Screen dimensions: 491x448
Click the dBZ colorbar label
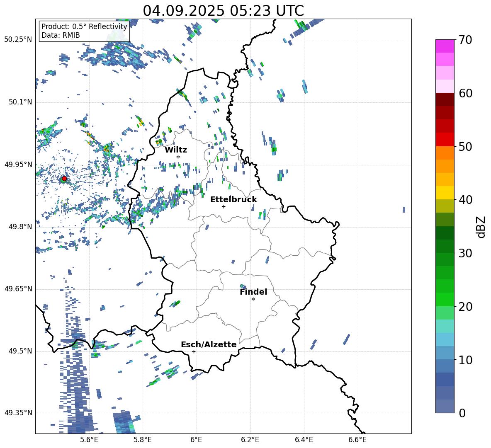pos(481,227)
